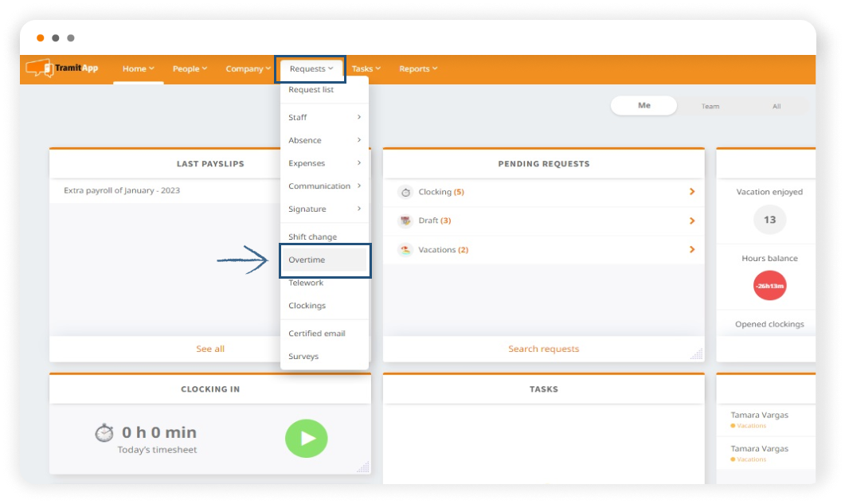Click the Clocking request clock icon
Screen dimensions: 845x504
click(405, 192)
